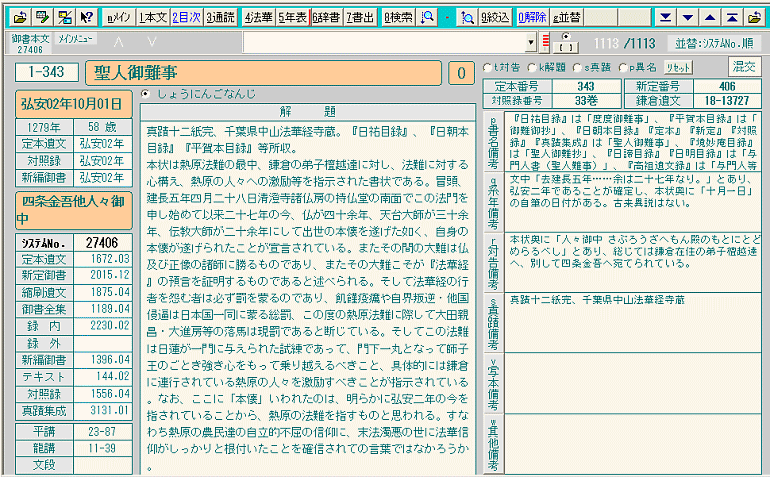Jump to first record with top arrow
The width and height of the screenshot is (770, 477).
click(732, 17)
